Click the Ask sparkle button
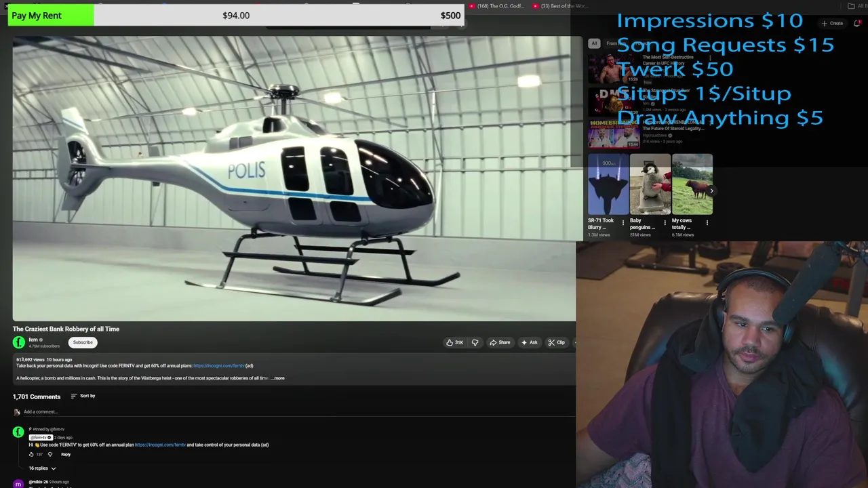 pos(529,342)
